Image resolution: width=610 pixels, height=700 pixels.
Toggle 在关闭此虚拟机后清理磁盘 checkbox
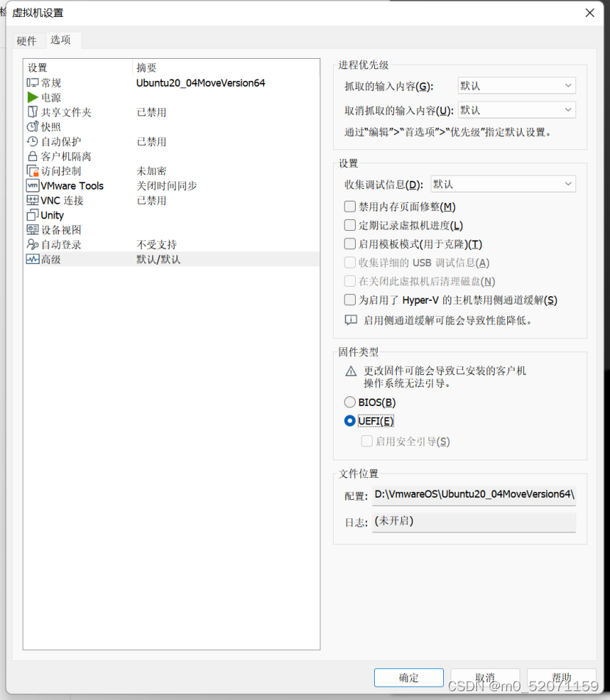(x=350, y=281)
